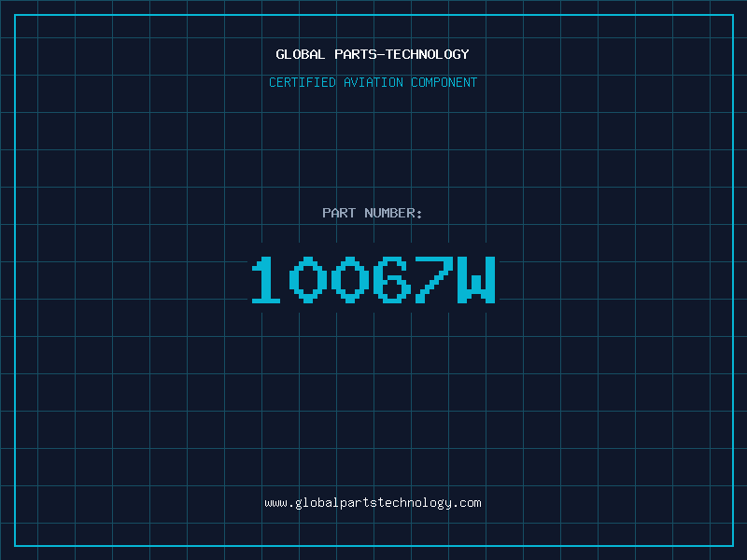This screenshot has width=747, height=560.
Task: Click the CERTIFIED AVIATION COMPONENT subtitle
Action: pyautogui.click(x=373, y=82)
